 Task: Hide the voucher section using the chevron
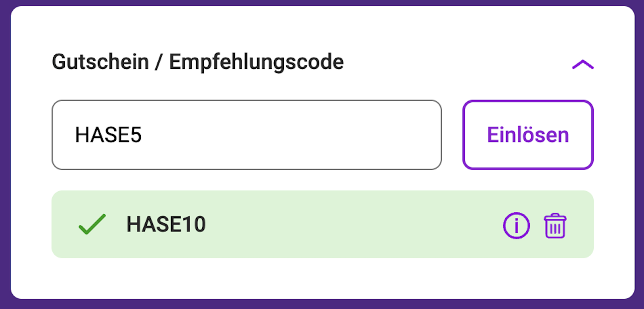coord(583,64)
